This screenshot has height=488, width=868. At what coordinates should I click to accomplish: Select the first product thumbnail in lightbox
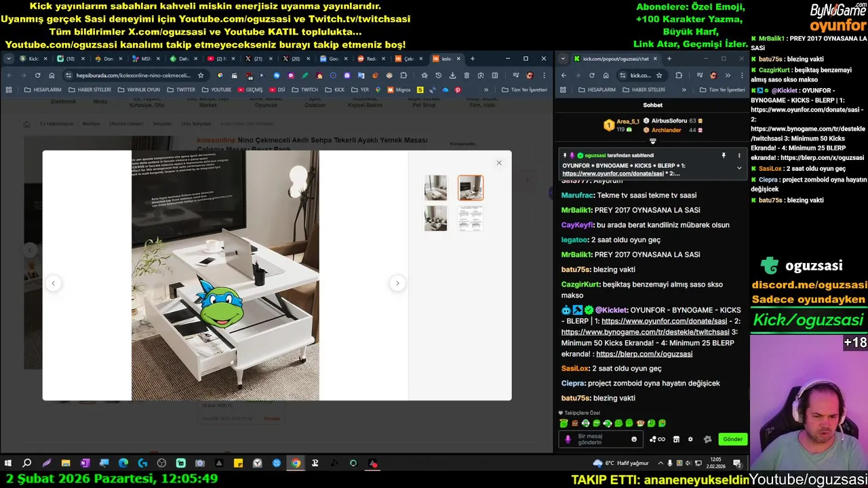(435, 188)
